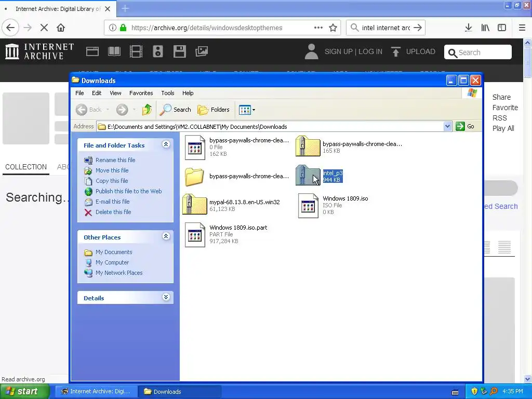Open the Firefox hamburger menu
The width and height of the screenshot is (532, 399).
tap(522, 28)
